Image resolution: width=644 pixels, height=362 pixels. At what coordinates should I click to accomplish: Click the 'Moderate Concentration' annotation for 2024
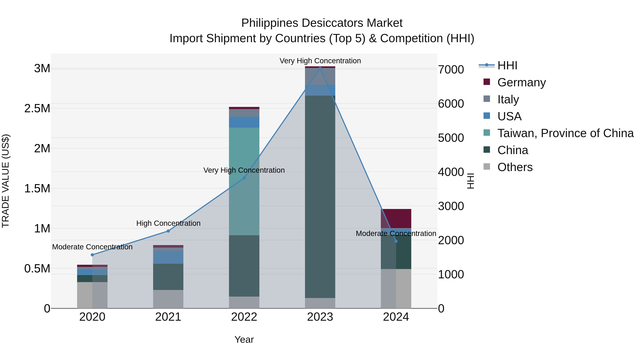tap(396, 233)
